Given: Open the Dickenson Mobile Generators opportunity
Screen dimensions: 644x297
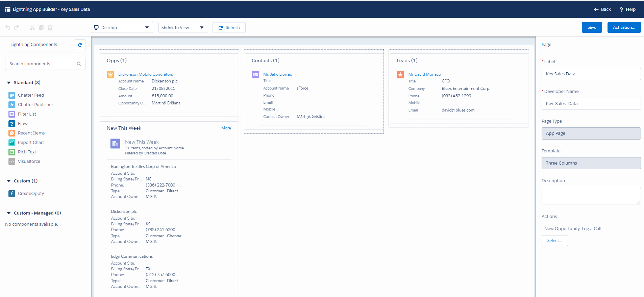Looking at the screenshot, I should pyautogui.click(x=145, y=74).
